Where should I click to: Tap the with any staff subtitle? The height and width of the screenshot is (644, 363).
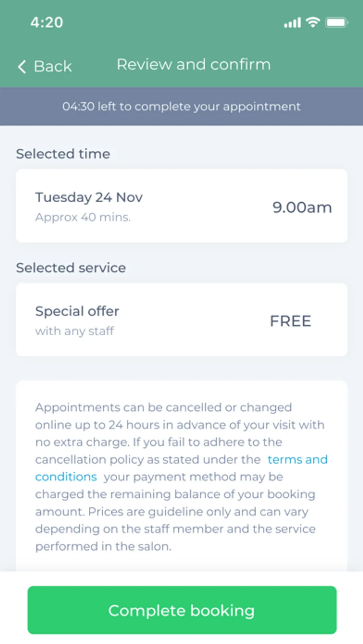[74, 331]
